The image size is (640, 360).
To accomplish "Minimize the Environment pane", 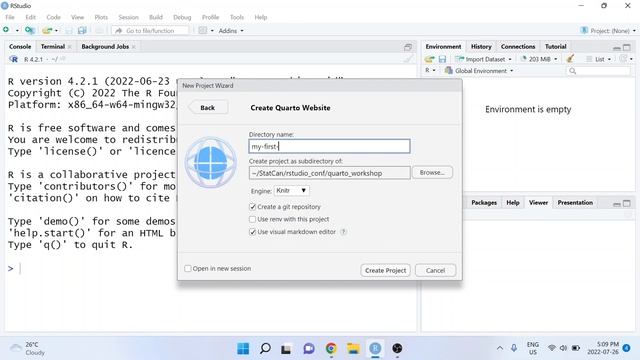I will tap(617, 47).
